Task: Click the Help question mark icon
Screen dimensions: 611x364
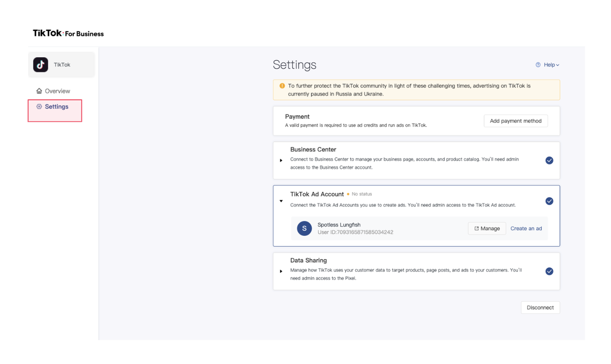Action: [x=538, y=65]
